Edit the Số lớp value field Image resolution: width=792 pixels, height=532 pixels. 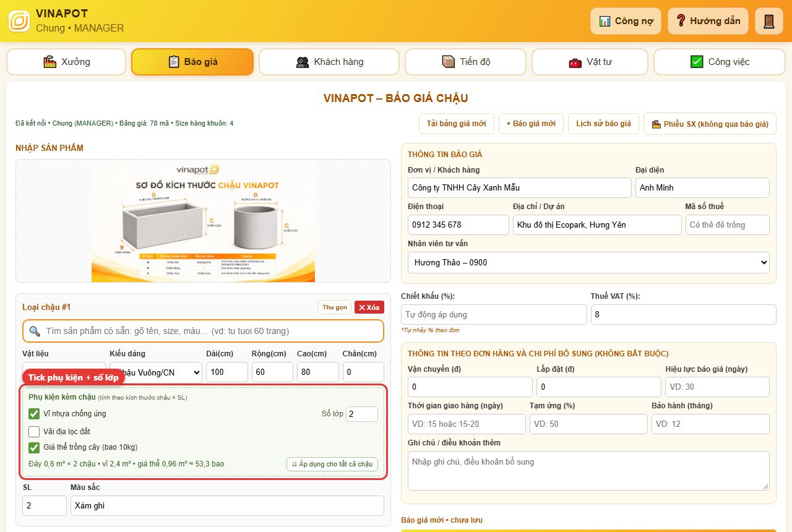[362, 414]
